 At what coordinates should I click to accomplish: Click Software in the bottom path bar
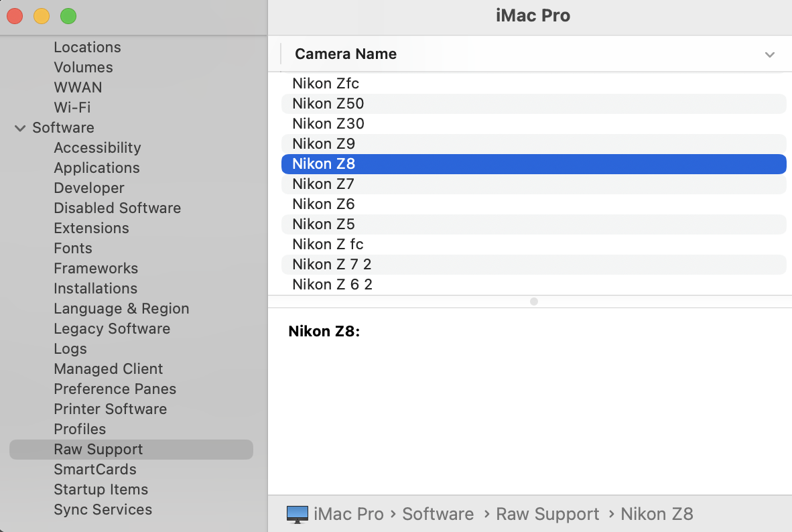pyautogui.click(x=438, y=514)
